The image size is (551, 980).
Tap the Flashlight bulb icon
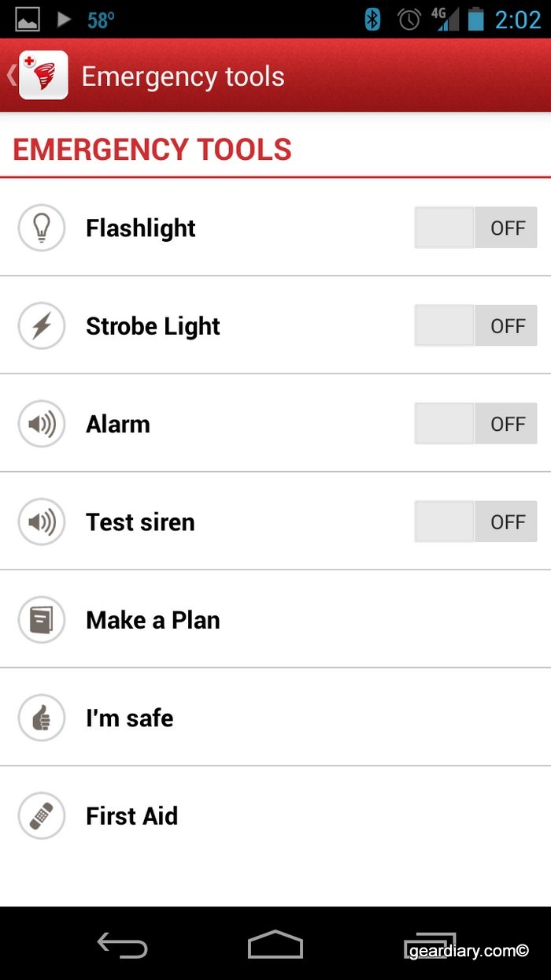pos(41,228)
